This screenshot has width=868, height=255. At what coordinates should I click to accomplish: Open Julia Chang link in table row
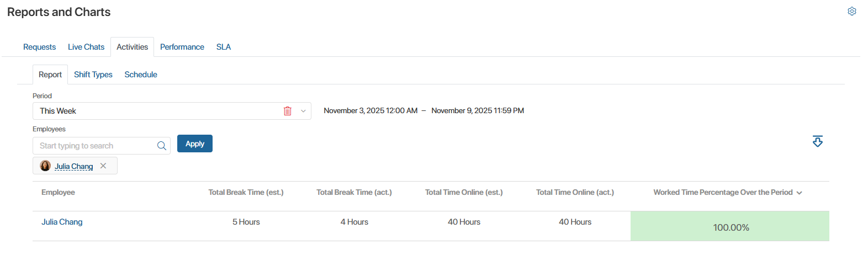[x=62, y=222]
